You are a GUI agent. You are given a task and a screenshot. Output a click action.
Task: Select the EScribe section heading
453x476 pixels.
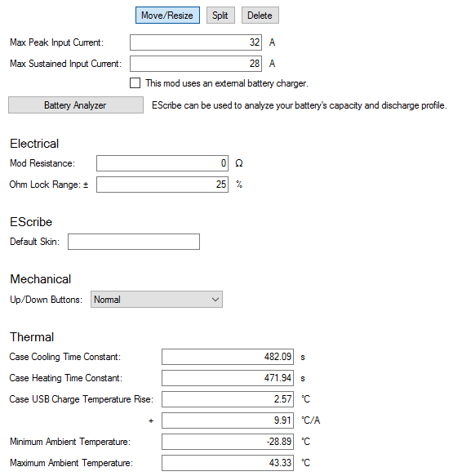tap(31, 222)
